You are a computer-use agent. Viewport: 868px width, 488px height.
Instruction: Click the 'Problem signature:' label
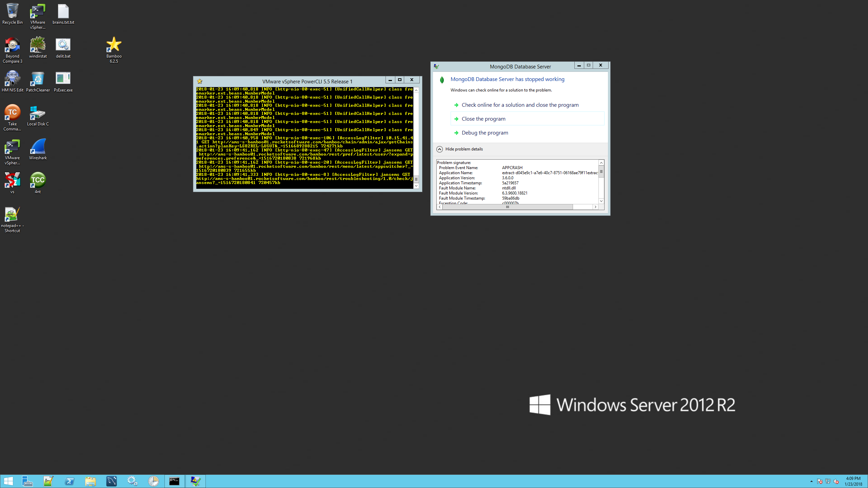[454, 163]
